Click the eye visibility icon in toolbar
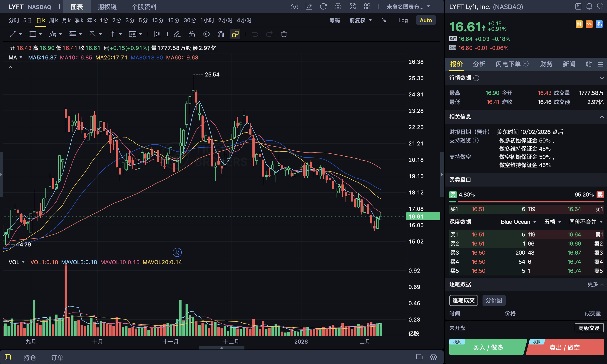Screen dimensions: 607x364 206,34
